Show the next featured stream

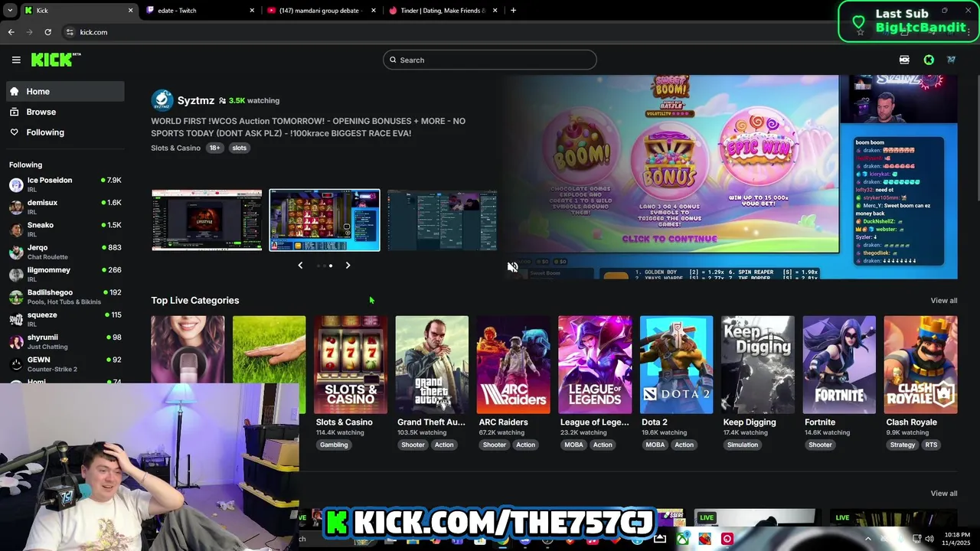pos(348,266)
